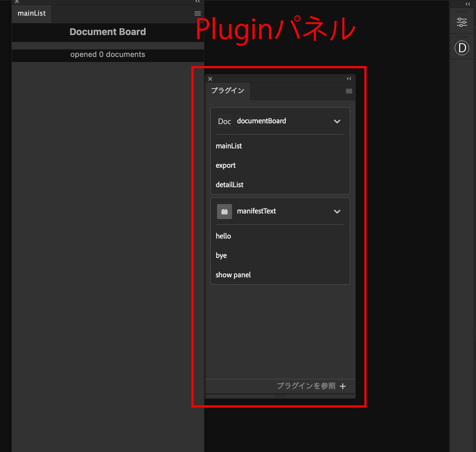Open the プラグイン panel hamburger menu
This screenshot has width=476, height=452.
[349, 91]
